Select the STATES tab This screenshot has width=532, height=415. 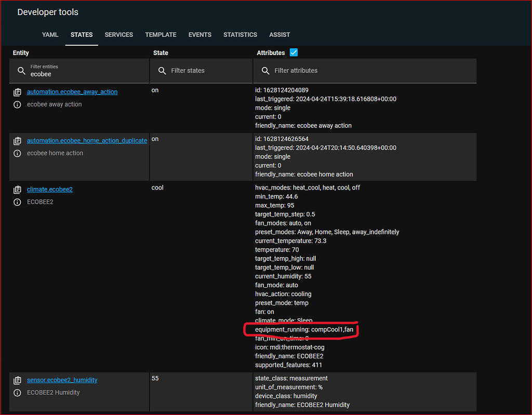pyautogui.click(x=82, y=35)
